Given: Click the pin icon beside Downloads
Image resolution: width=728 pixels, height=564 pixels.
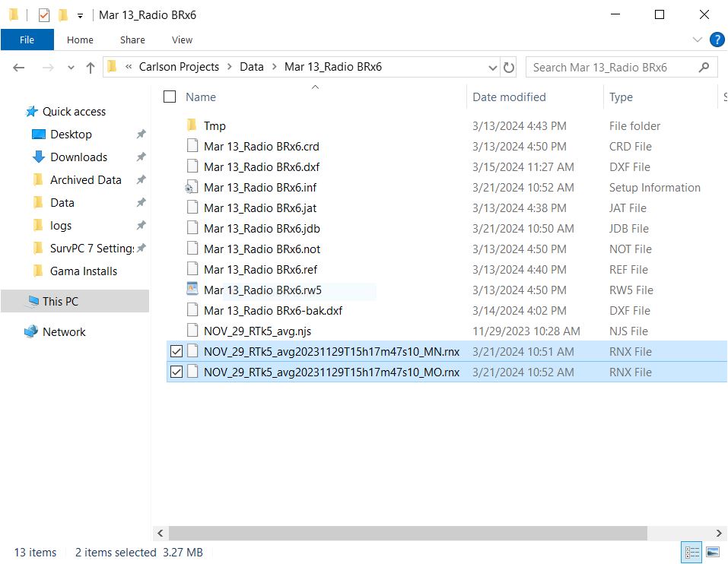Looking at the screenshot, I should pos(141,157).
